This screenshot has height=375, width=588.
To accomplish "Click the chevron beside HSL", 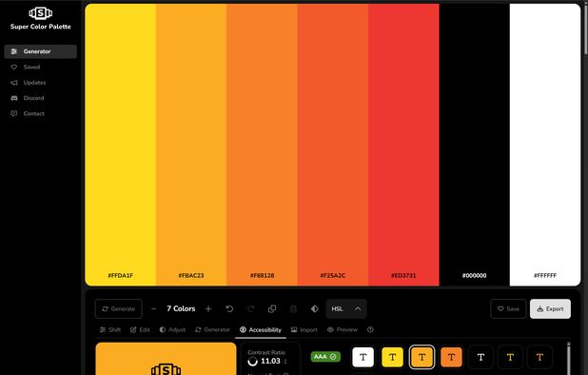I will click(x=358, y=309).
